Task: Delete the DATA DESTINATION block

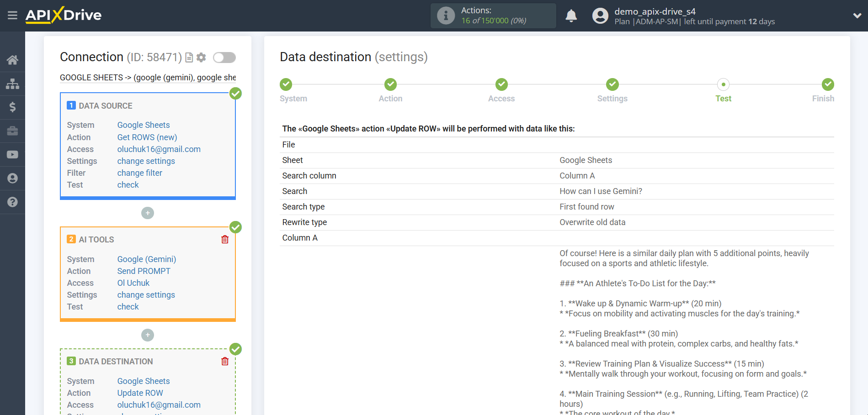Action: tap(225, 362)
